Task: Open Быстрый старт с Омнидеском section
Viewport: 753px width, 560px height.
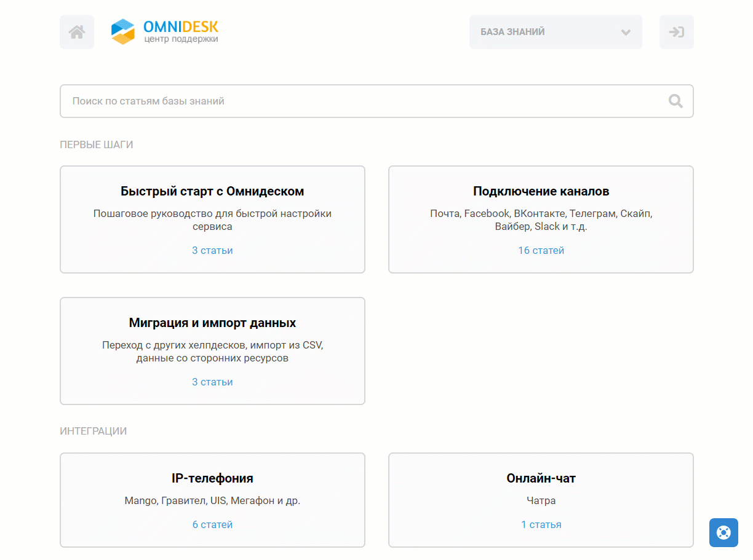Action: tap(212, 191)
